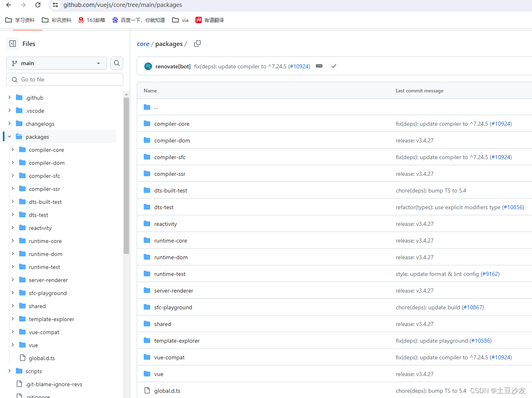Image resolution: width=532 pixels, height=398 pixels.
Task: Open vue folder link in table
Action: 159,374
